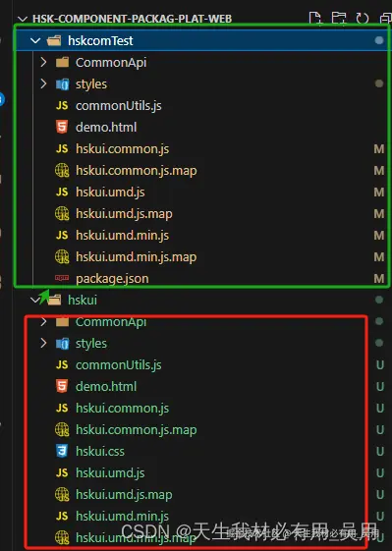Create a new folder via explorer toolbar

(x=339, y=18)
